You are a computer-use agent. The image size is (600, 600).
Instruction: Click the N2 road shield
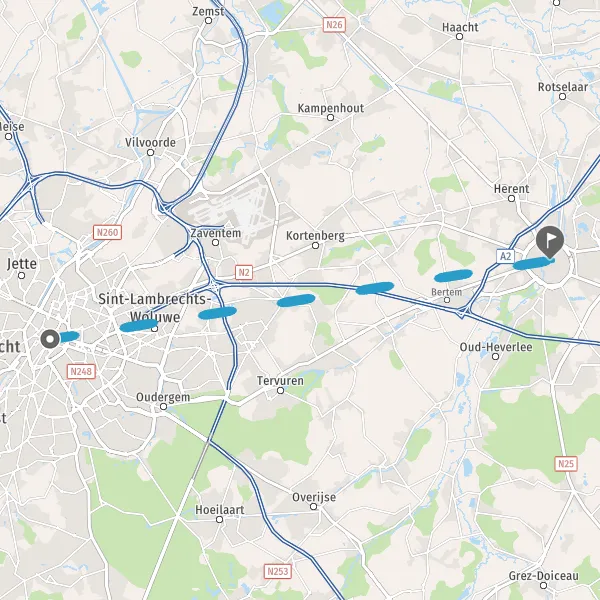tap(244, 272)
